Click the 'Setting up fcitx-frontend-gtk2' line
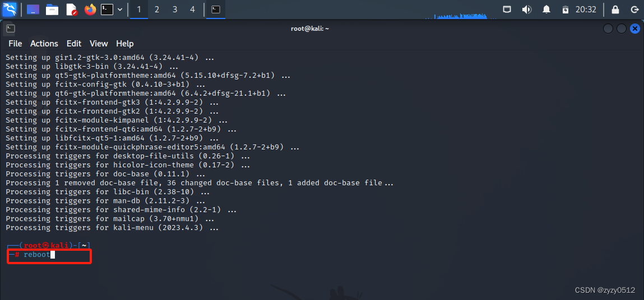 click(x=112, y=111)
